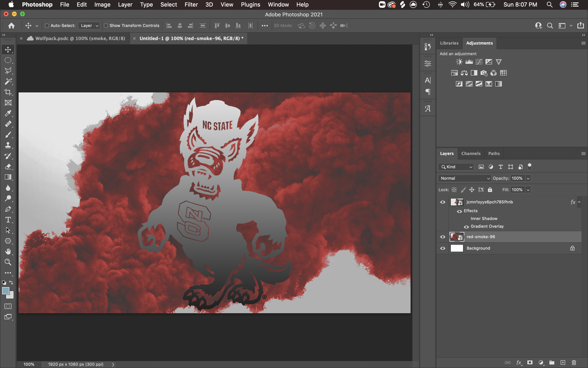Viewport: 588px width, 368px height.
Task: Open the Kind filter dropdown
Action: [456, 167]
